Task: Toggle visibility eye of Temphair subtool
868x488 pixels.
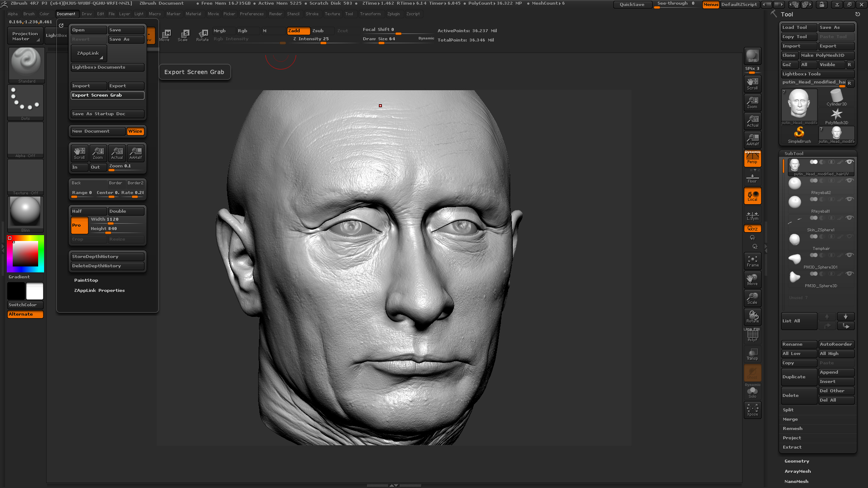Action: pyautogui.click(x=849, y=236)
